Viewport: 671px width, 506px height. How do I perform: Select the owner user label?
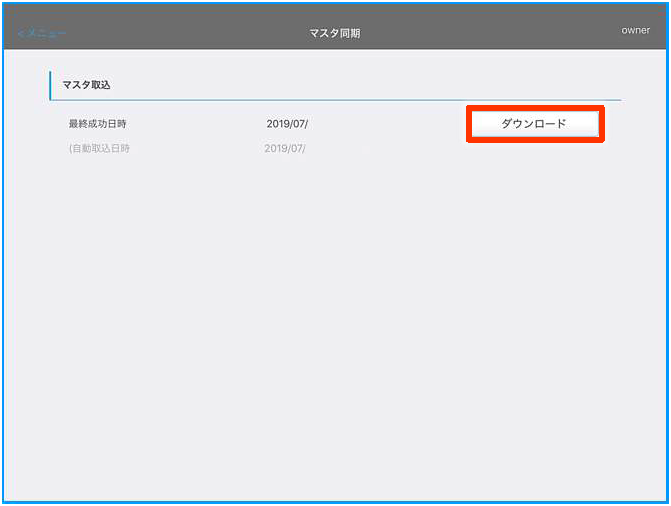(x=635, y=30)
